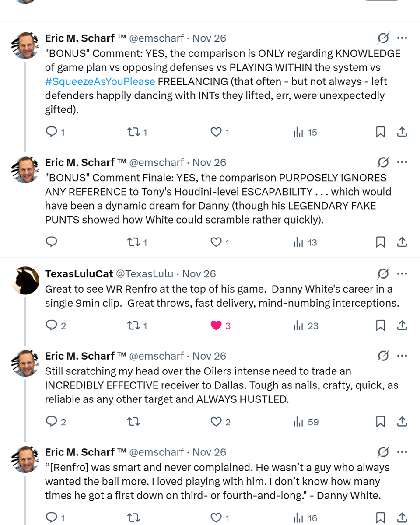The width and height of the screenshot is (420, 525).
Task: Share the 'BONUS Comment Finale' tweet
Action: (x=402, y=242)
